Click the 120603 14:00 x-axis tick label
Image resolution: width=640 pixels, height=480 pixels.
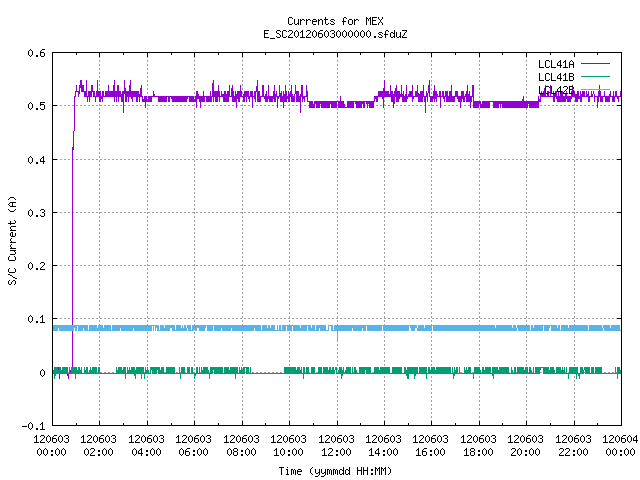pos(383,445)
